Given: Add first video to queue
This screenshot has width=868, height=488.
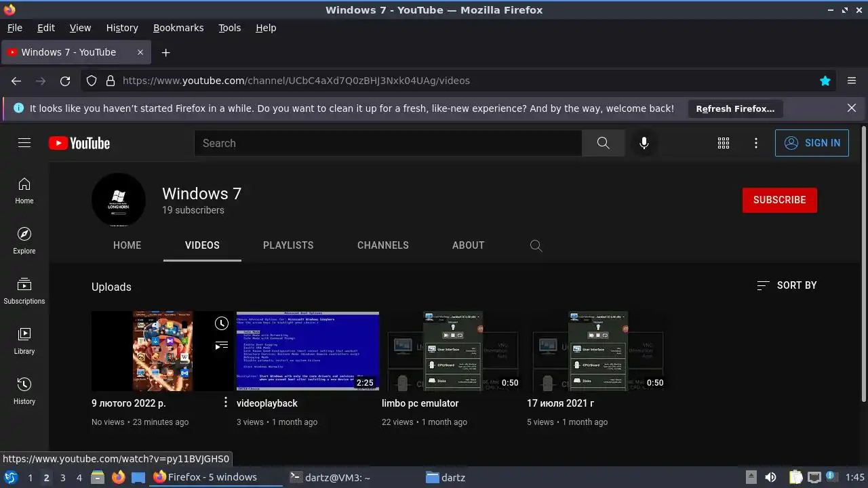Looking at the screenshot, I should click(222, 346).
